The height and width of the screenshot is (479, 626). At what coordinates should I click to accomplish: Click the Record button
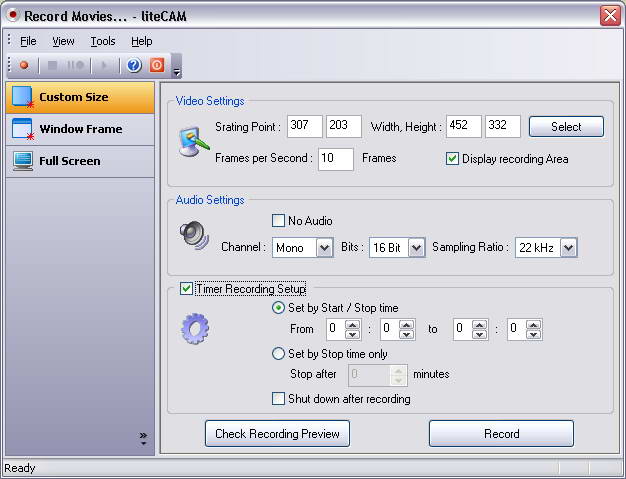coord(501,433)
